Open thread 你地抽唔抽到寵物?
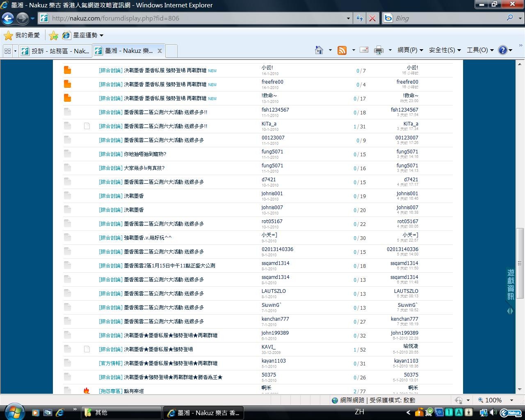Screen dimensions: 525x420 pos(145,154)
